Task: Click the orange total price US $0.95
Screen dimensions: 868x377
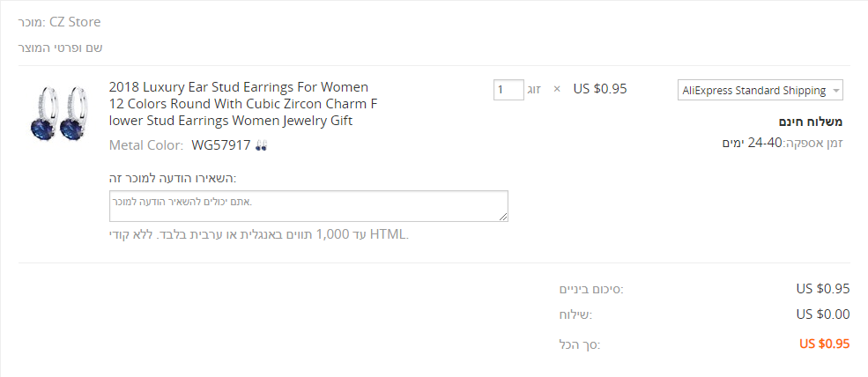Action: pos(824,344)
